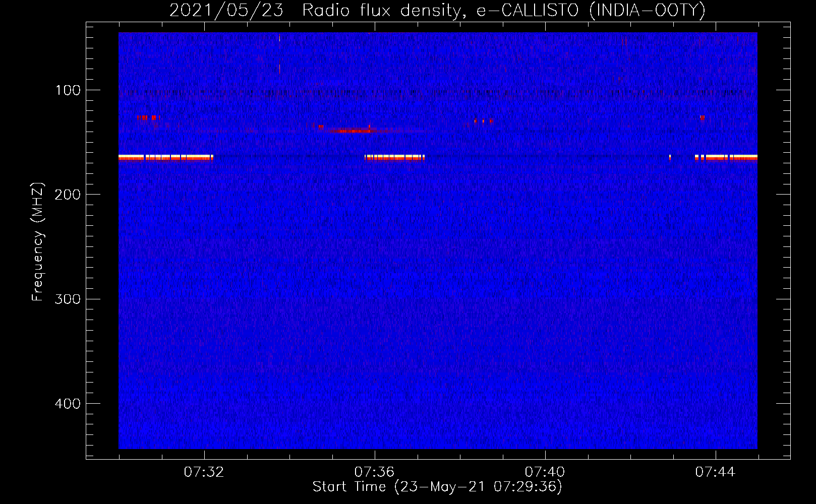Select the 100 frequency tick label
816x504 pixels.
[x=68, y=90]
